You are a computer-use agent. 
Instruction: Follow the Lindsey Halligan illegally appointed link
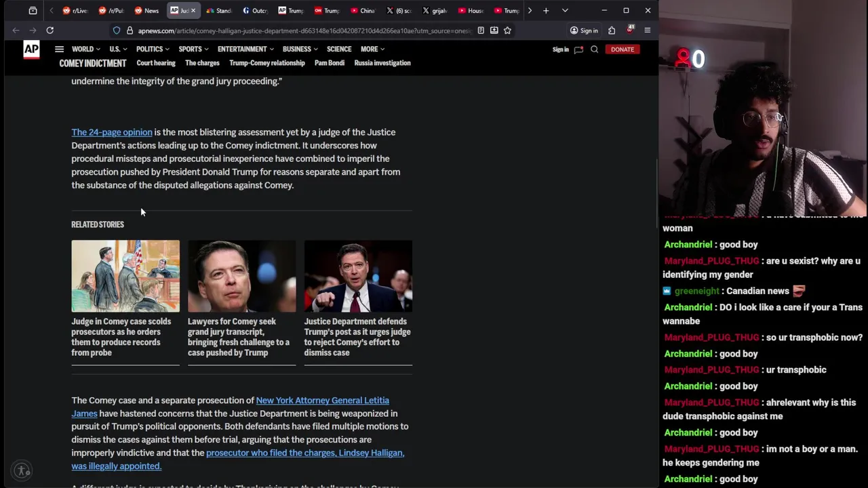point(237,459)
